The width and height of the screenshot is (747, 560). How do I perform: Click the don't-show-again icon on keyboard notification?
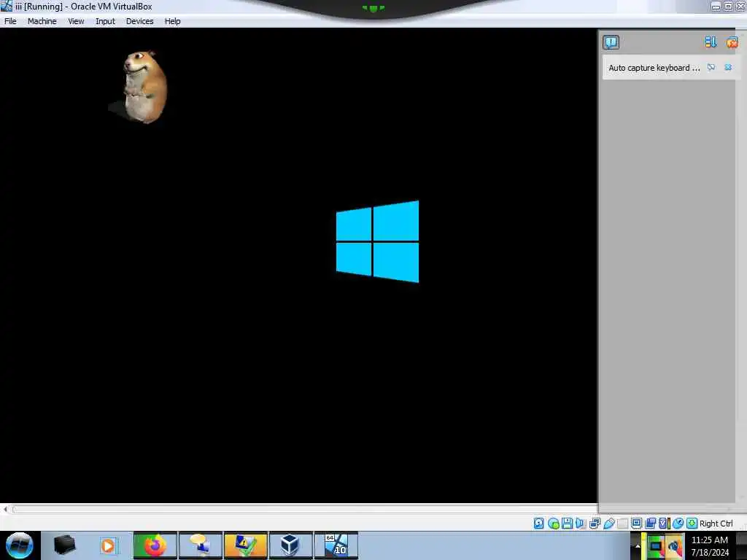(x=711, y=68)
